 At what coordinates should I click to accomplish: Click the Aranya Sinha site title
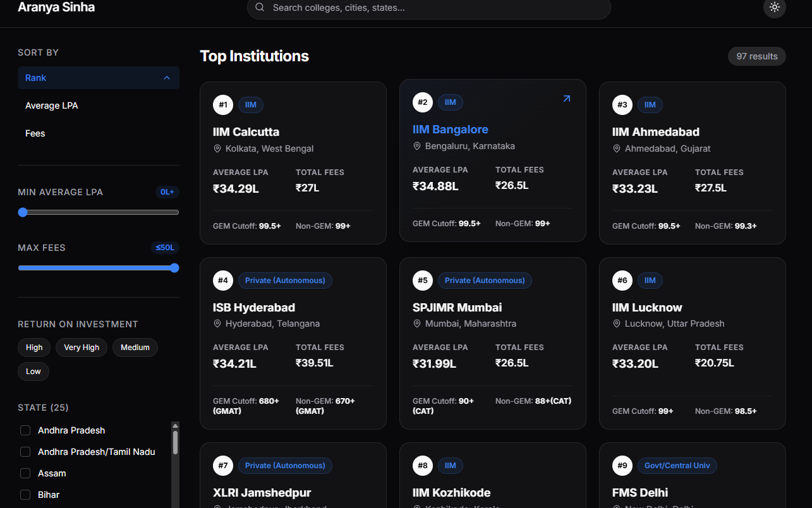coord(56,8)
